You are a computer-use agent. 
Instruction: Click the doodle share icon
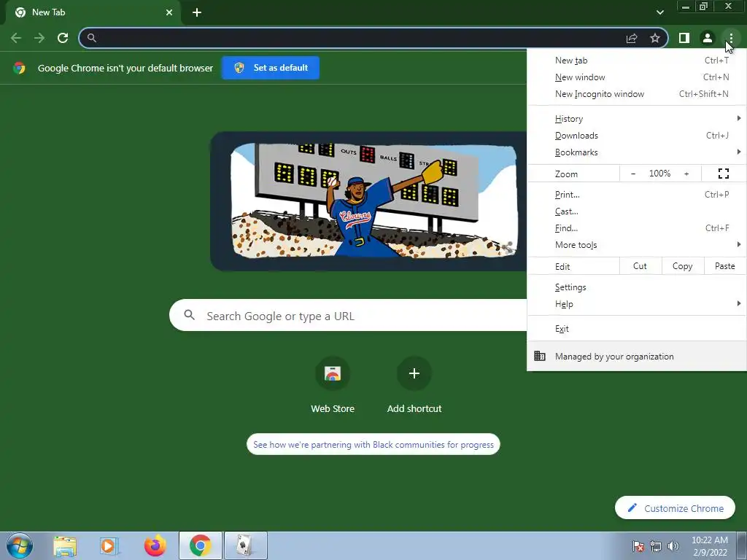(508, 246)
